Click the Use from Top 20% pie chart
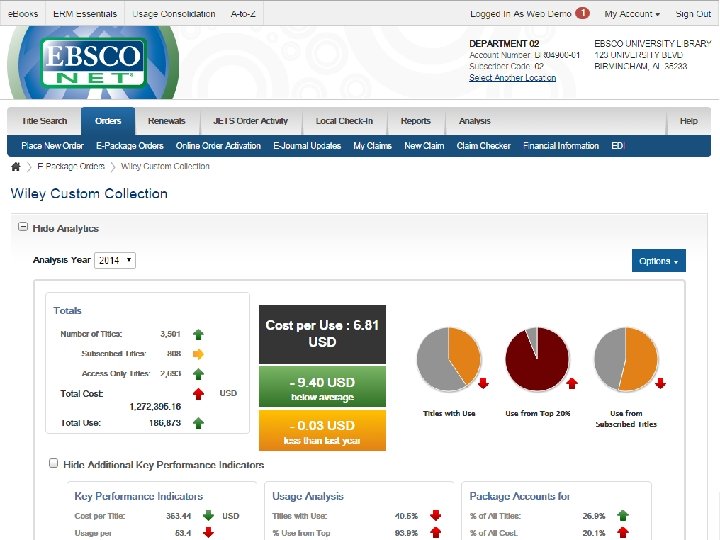Image resolution: width=720 pixels, height=540 pixels. point(537,359)
